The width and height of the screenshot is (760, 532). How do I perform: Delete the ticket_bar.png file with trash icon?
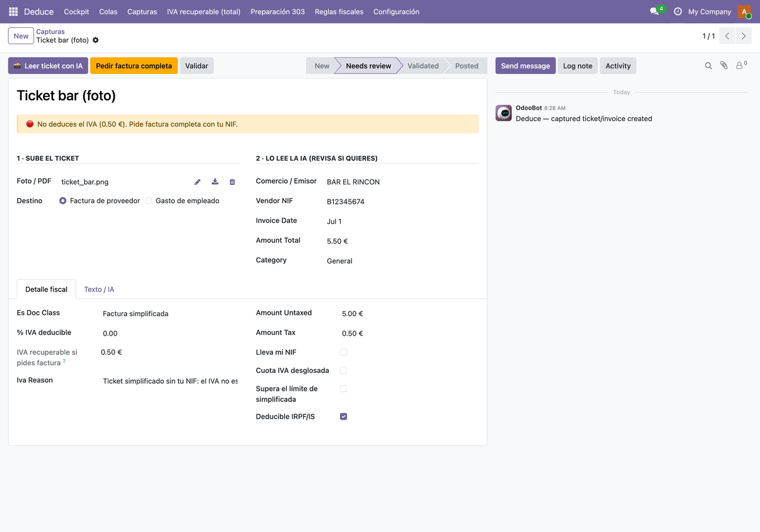[232, 182]
